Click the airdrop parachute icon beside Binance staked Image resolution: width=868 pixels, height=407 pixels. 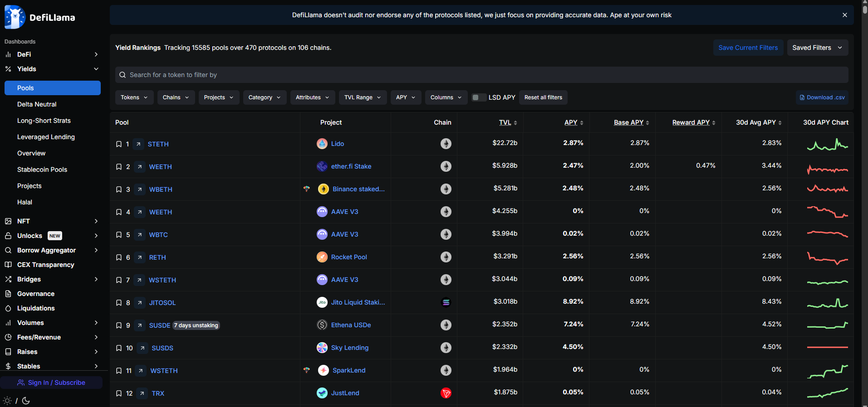point(307,189)
